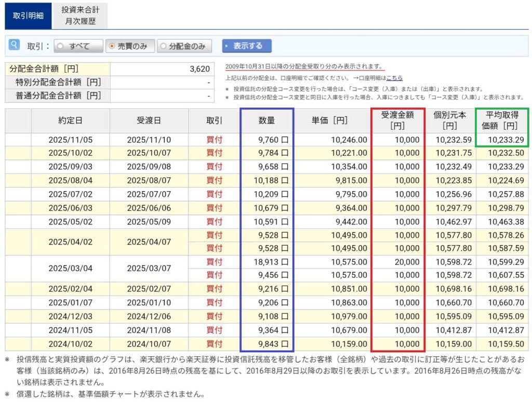
Task: Select the 数量 column header
Action: coord(267,120)
